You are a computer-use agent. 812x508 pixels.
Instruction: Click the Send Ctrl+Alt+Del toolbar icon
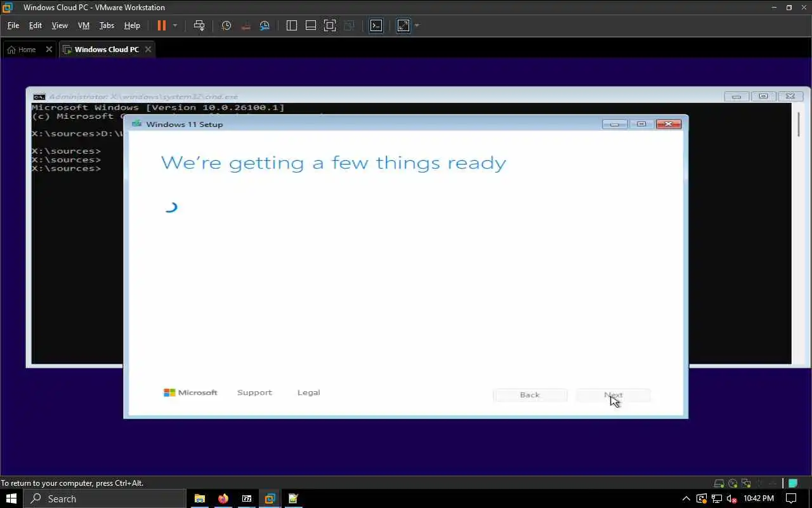199,25
